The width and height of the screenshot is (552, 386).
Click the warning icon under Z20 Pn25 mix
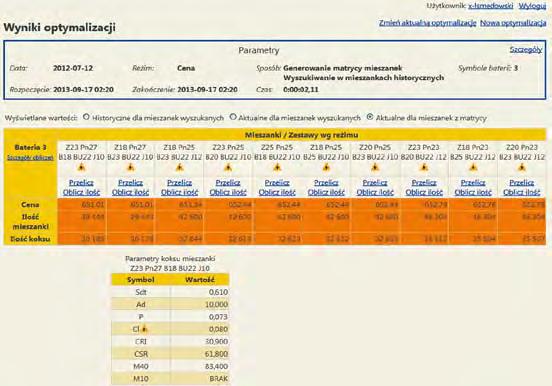coord(375,167)
